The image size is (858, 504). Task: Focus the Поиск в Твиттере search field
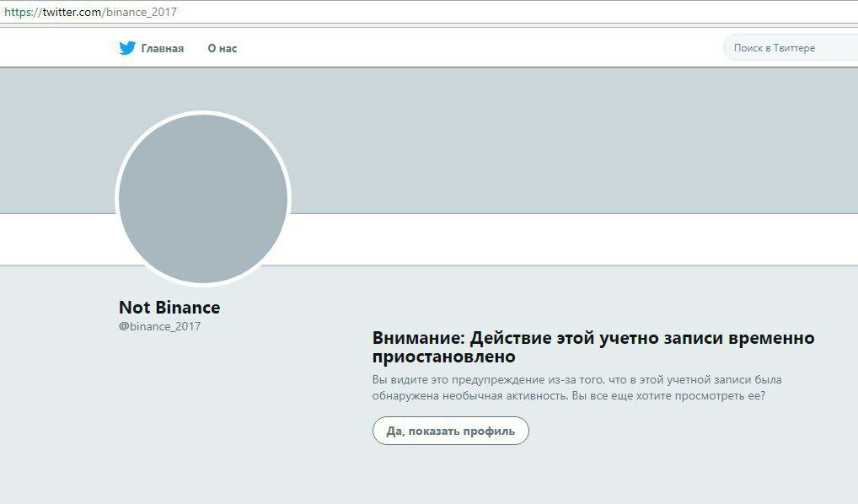(791, 48)
